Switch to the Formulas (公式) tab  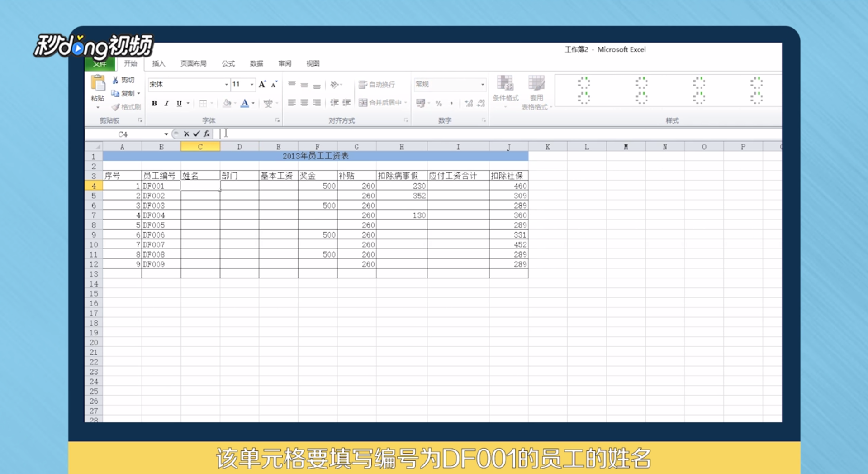(x=228, y=64)
